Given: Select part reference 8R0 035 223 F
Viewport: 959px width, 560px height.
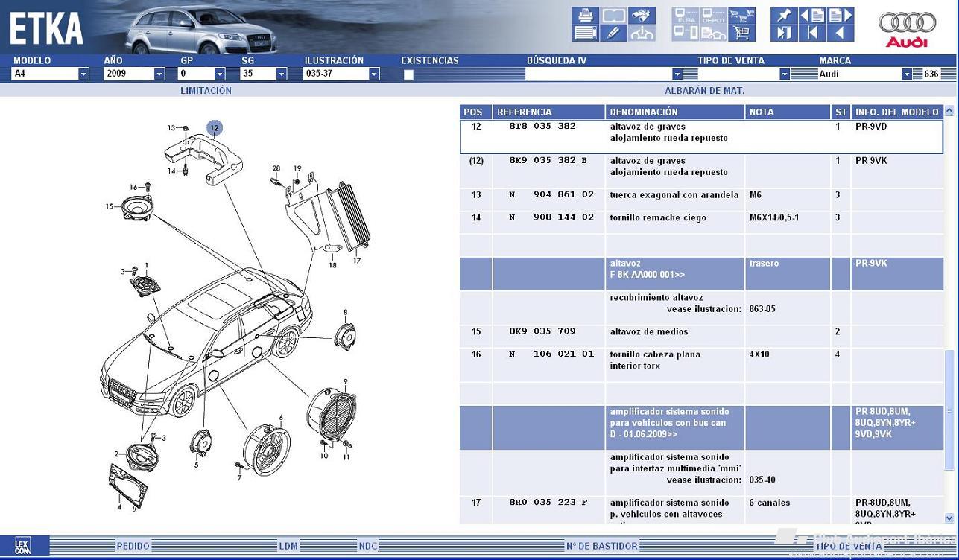Looking at the screenshot, I should pyautogui.click(x=548, y=503).
